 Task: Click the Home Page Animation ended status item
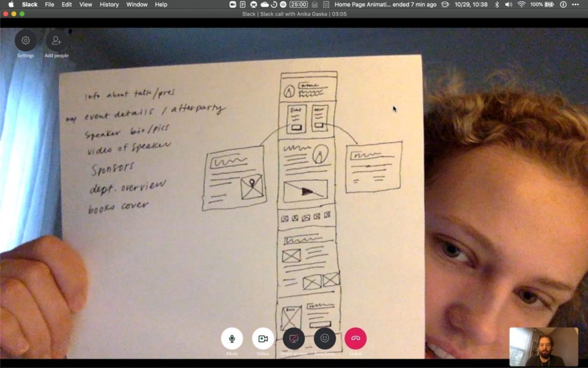pos(393,5)
